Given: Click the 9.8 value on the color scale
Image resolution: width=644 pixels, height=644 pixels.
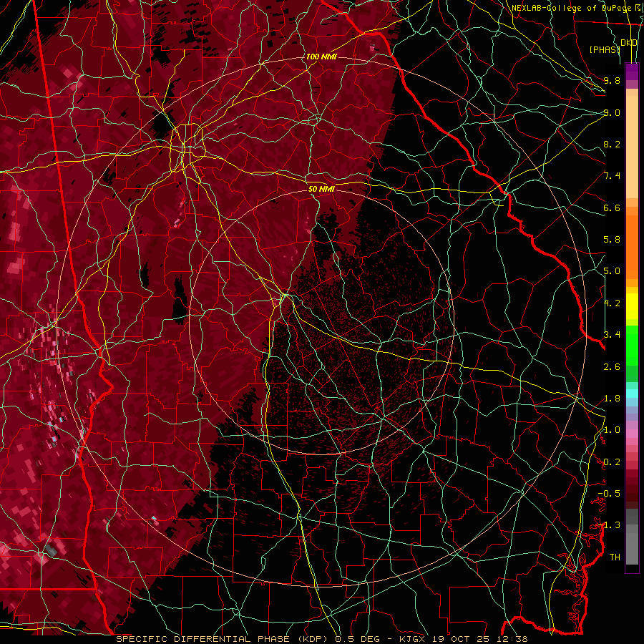Looking at the screenshot, I should coord(612,80).
